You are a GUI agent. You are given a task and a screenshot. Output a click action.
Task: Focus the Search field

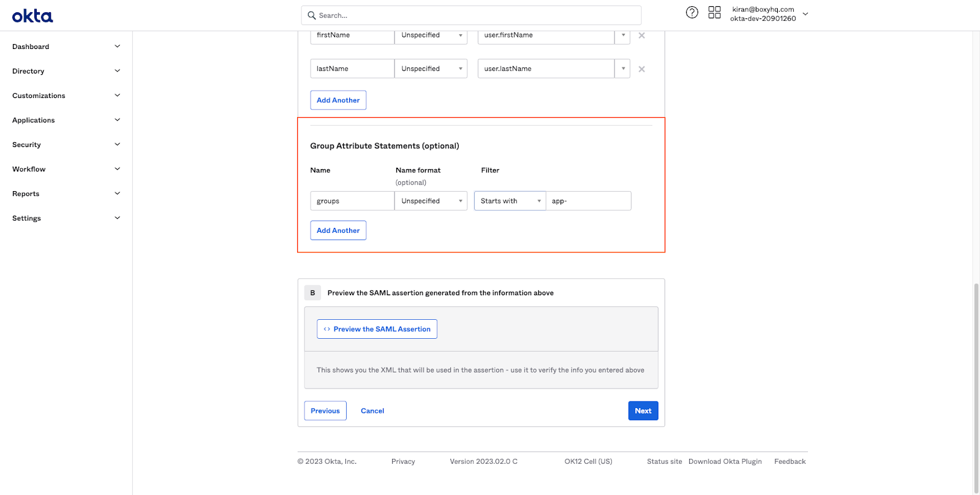pos(471,15)
